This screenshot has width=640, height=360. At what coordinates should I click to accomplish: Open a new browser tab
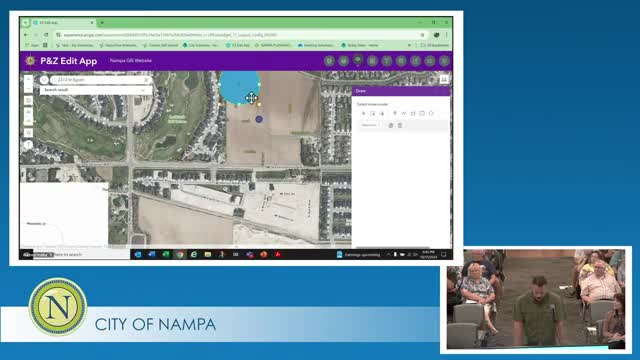click(x=102, y=22)
